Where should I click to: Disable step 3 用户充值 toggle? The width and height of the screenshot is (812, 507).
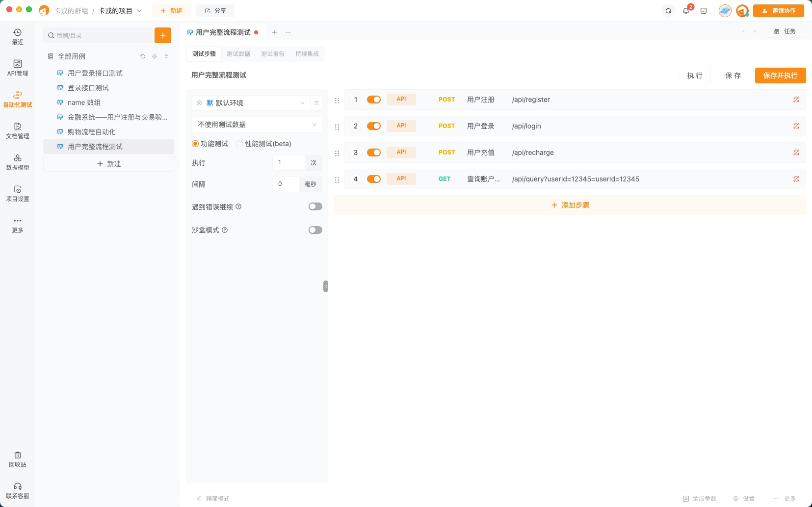(374, 152)
